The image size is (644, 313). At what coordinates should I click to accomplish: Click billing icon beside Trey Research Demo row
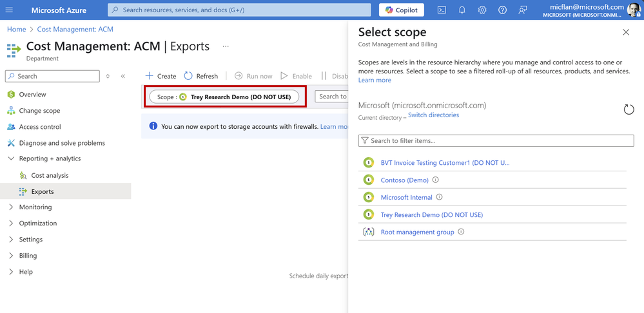(x=368, y=214)
